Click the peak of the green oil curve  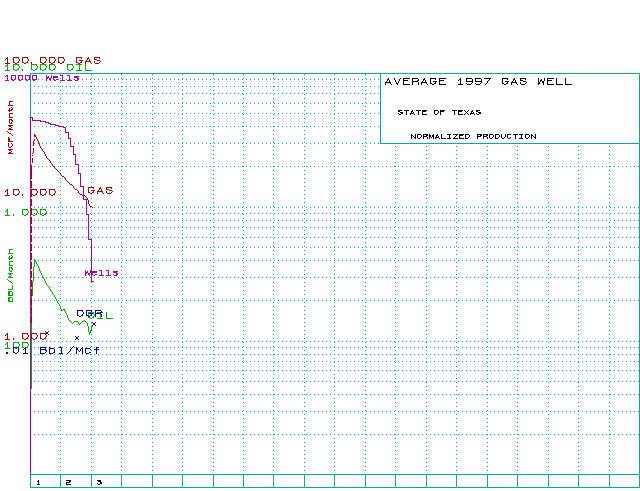(36, 260)
